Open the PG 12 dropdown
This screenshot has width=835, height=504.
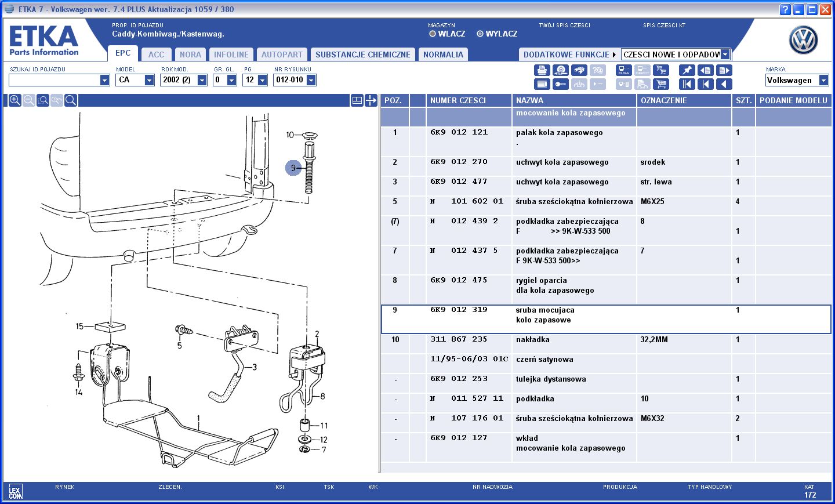262,80
